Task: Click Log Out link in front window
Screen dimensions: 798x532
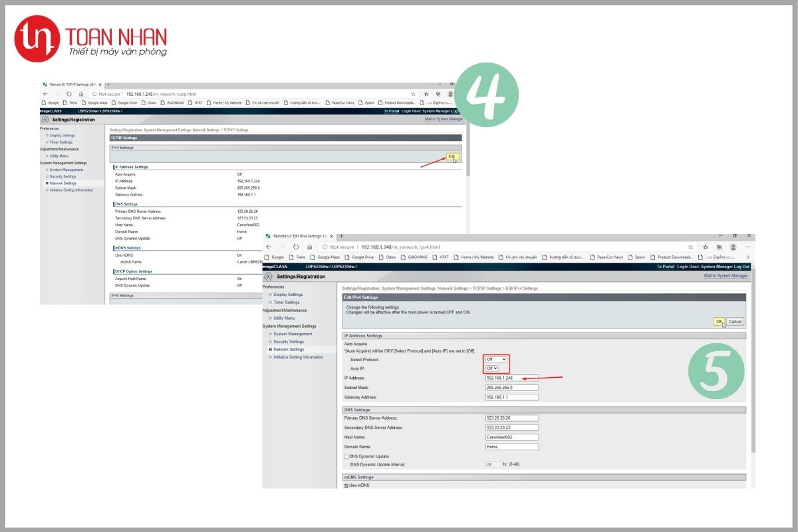Action: pyautogui.click(x=741, y=266)
